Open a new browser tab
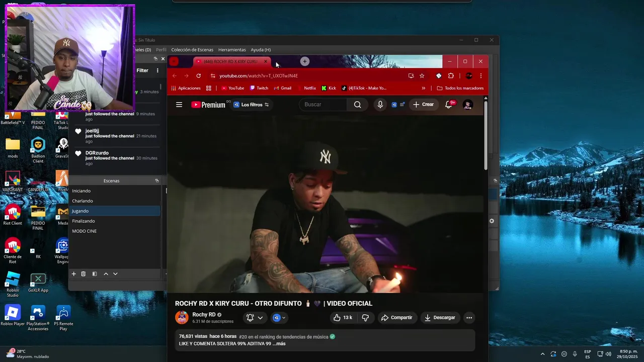 pyautogui.click(x=304, y=61)
